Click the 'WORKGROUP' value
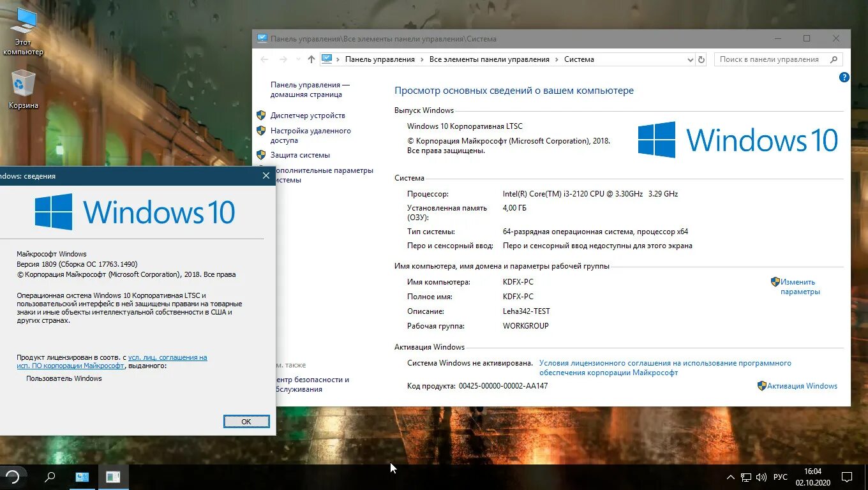The width and height of the screenshot is (868, 490). (526, 326)
